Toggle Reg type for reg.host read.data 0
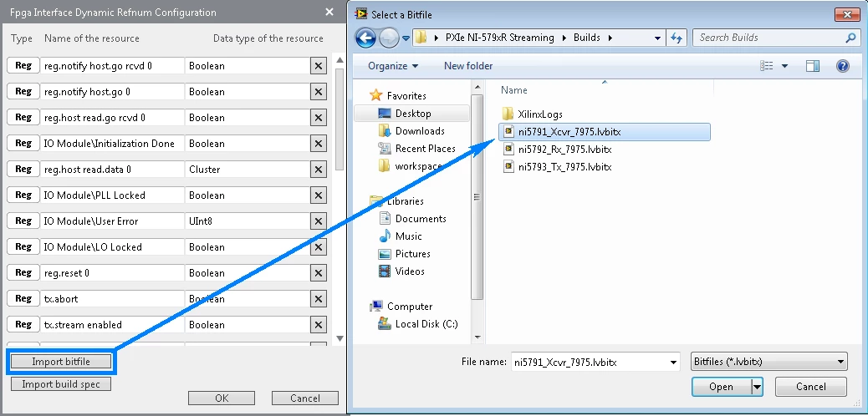 (x=23, y=169)
